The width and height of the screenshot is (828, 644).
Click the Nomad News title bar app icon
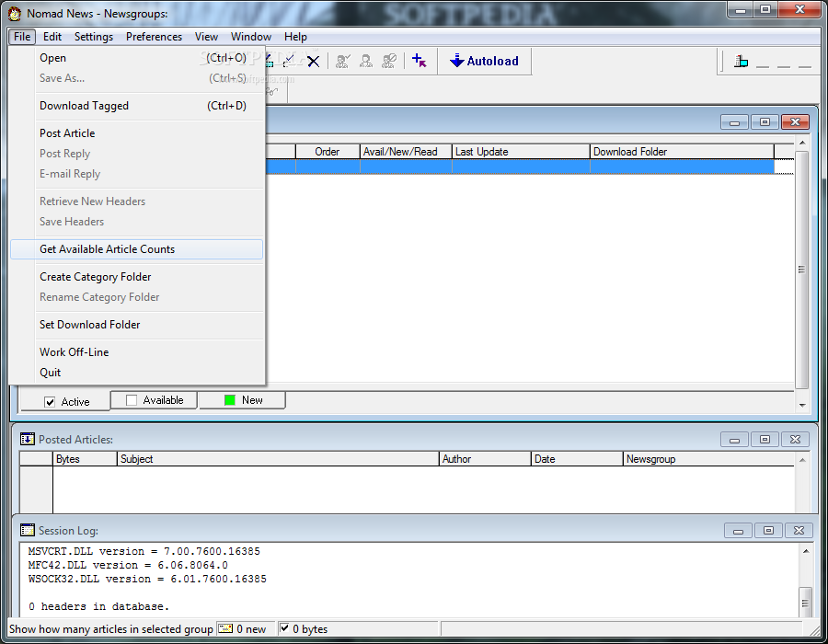(15, 14)
